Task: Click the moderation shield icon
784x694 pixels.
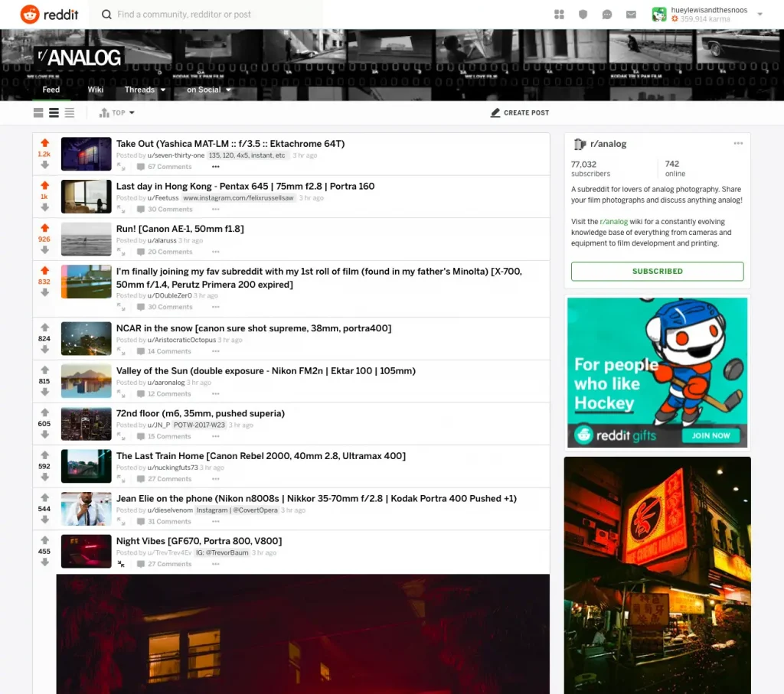Action: pyautogui.click(x=583, y=14)
